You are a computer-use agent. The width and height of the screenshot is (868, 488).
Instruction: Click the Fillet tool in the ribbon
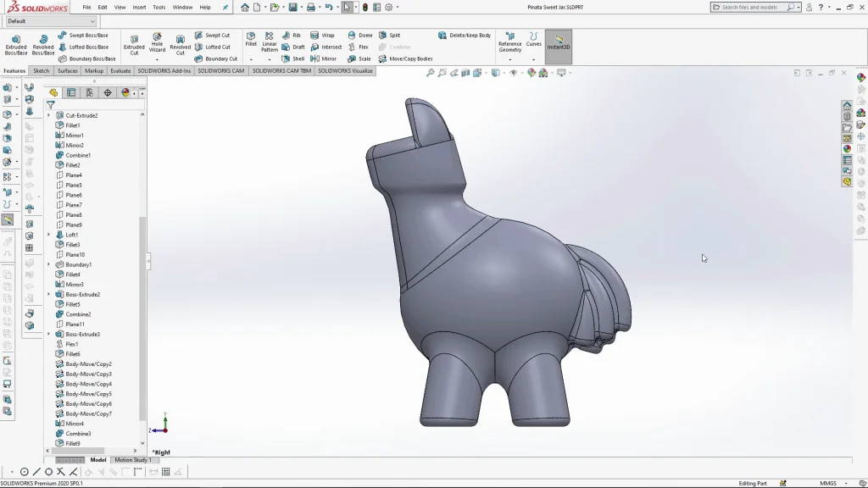click(x=251, y=40)
